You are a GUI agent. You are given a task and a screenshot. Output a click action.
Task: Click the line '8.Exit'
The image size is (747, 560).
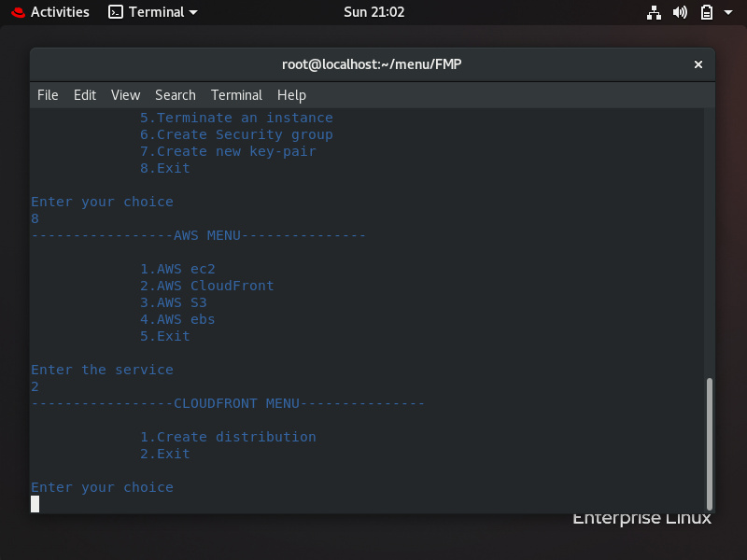pos(165,168)
